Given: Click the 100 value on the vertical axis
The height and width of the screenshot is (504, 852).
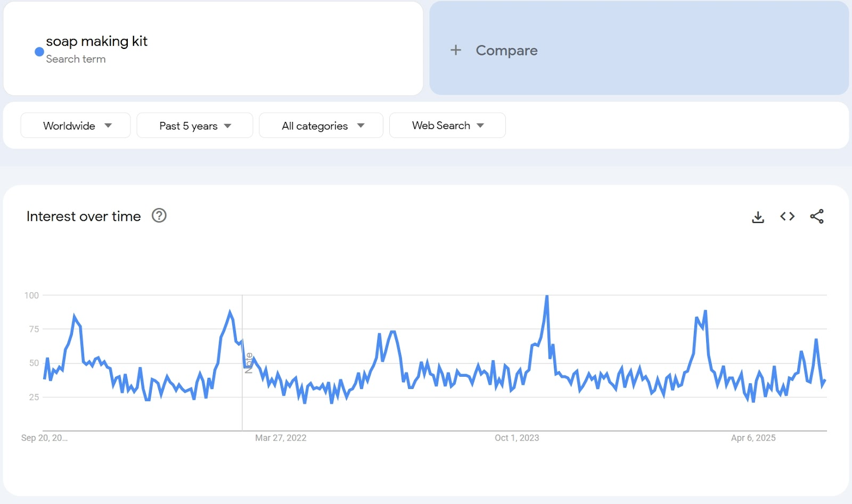Looking at the screenshot, I should click(x=31, y=295).
